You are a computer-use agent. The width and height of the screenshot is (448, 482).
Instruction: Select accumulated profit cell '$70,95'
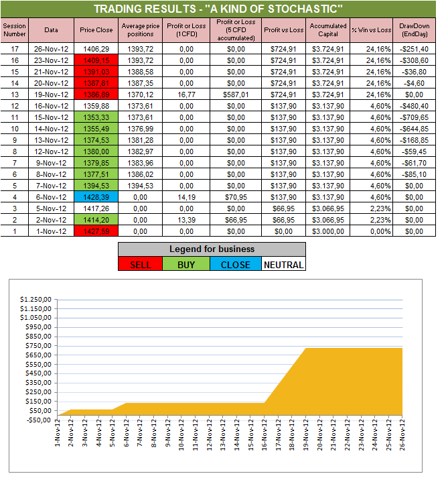coord(236,196)
